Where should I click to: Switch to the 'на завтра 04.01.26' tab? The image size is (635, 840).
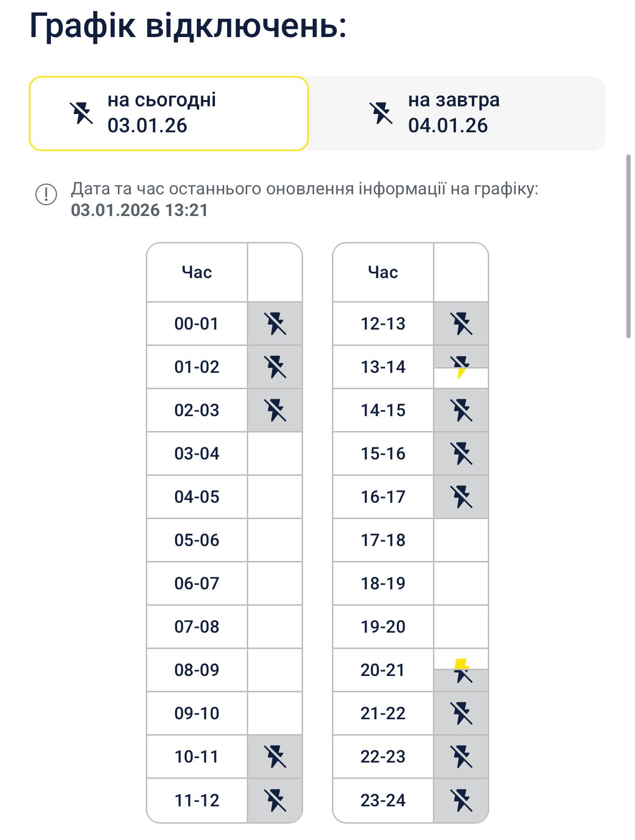tap(456, 114)
